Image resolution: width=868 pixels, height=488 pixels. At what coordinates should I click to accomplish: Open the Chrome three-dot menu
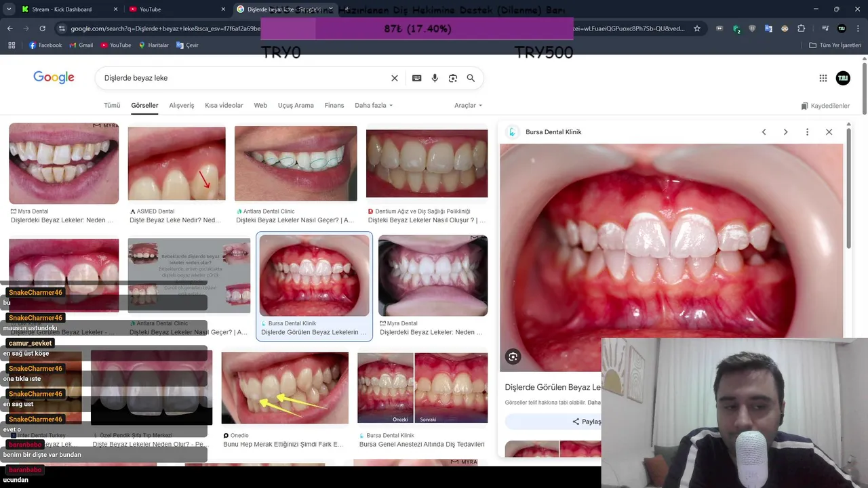coord(857,28)
